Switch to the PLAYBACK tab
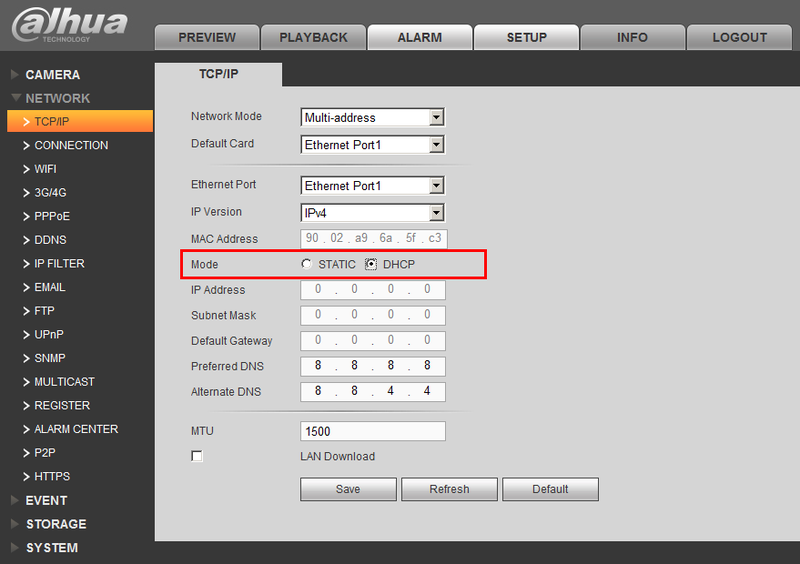Viewport: 800px width, 564px height. (x=313, y=37)
